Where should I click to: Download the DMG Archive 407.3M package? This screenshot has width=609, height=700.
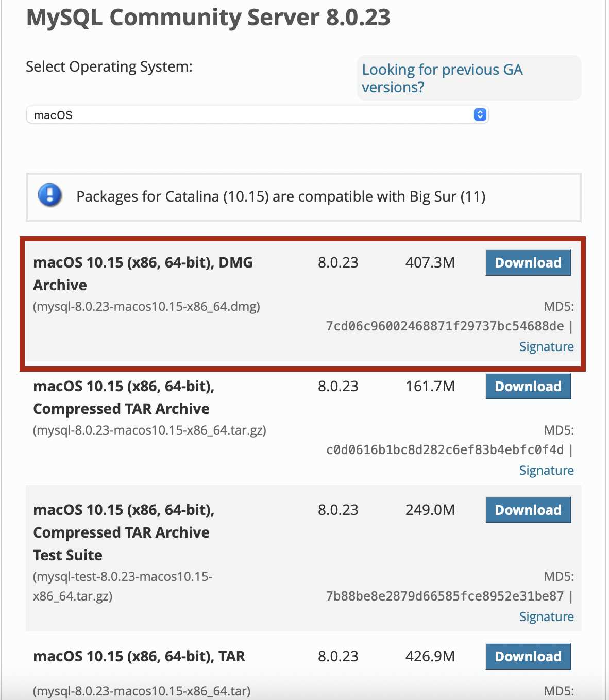[528, 262]
